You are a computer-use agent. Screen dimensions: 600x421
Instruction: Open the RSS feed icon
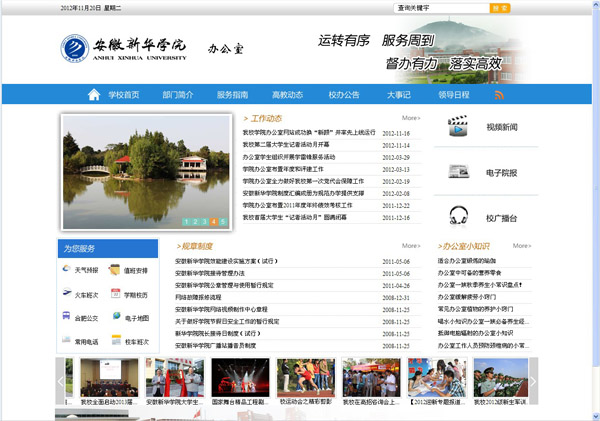(499, 95)
